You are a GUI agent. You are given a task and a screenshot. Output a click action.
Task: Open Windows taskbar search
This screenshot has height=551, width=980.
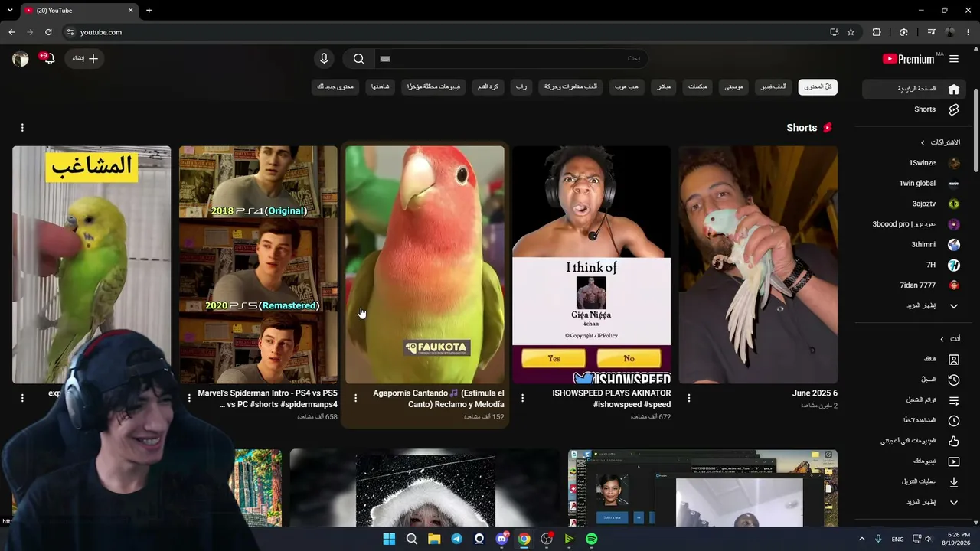point(412,539)
